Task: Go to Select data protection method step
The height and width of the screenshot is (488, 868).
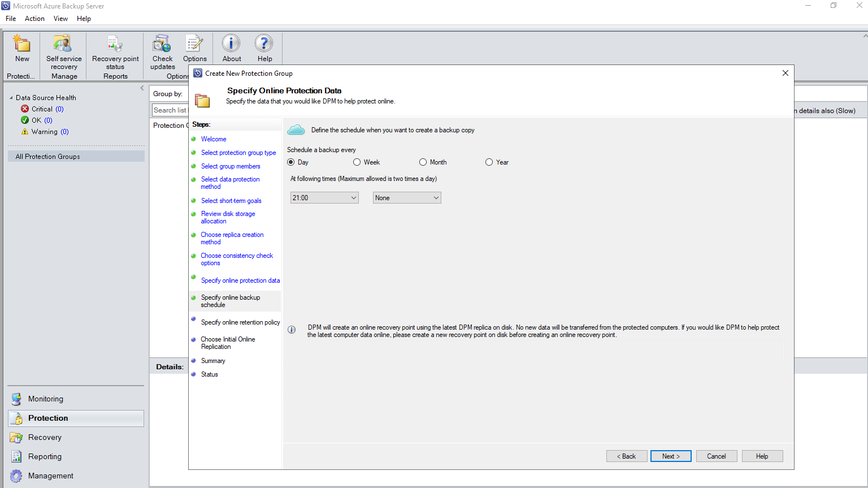Action: point(230,183)
